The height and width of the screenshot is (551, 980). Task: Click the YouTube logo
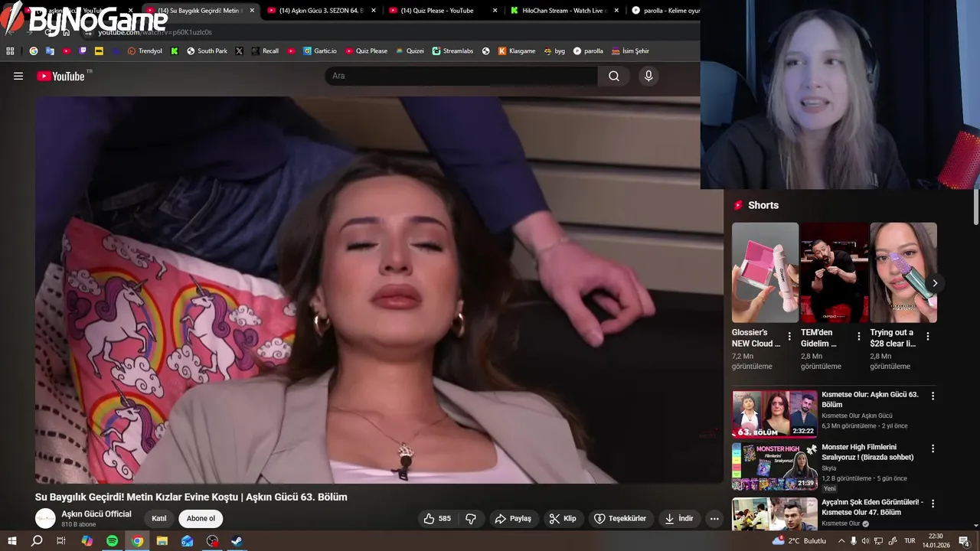click(60, 76)
